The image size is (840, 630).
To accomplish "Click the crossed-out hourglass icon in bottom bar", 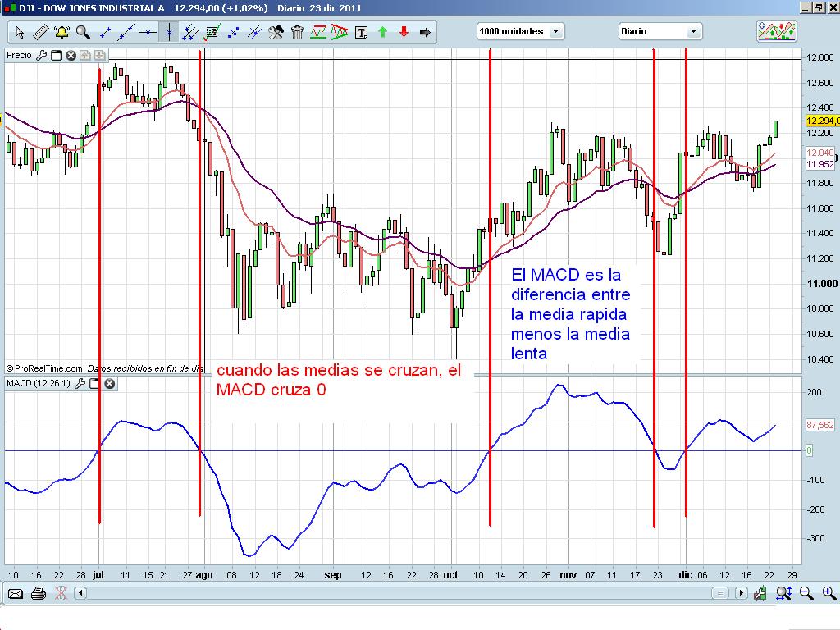I will point(61,594).
